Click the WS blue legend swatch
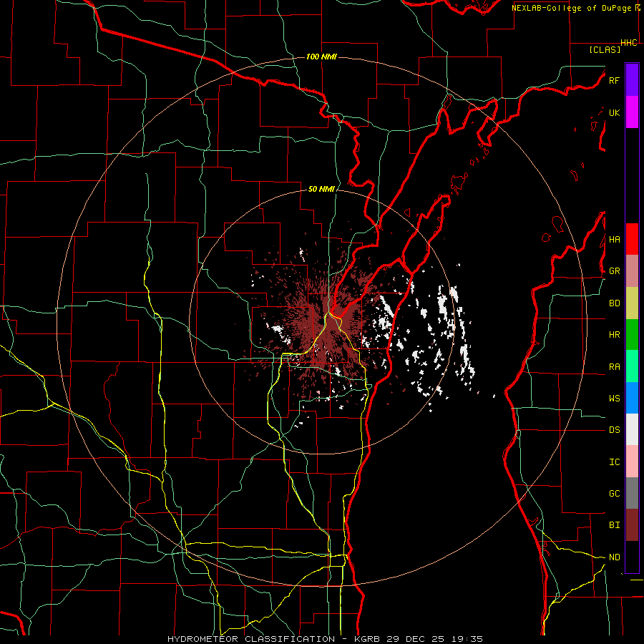The width and height of the screenshot is (644, 644). click(632, 398)
